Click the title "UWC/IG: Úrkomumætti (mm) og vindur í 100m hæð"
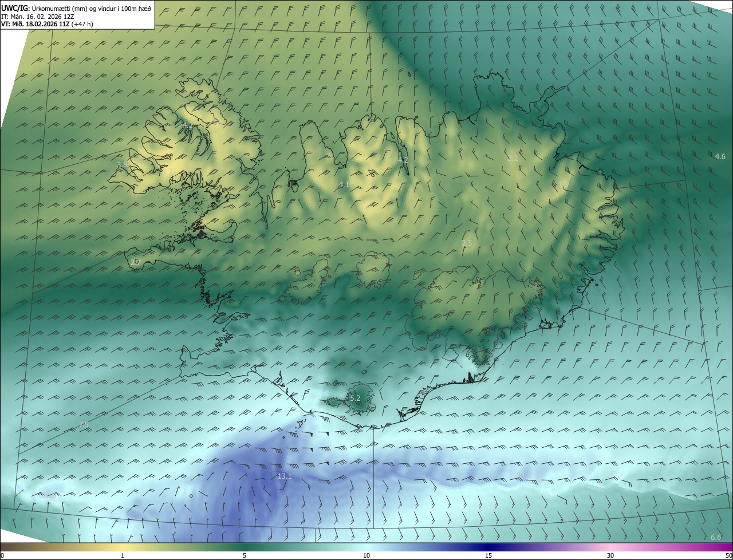The width and height of the screenshot is (733, 560). click(76, 8)
